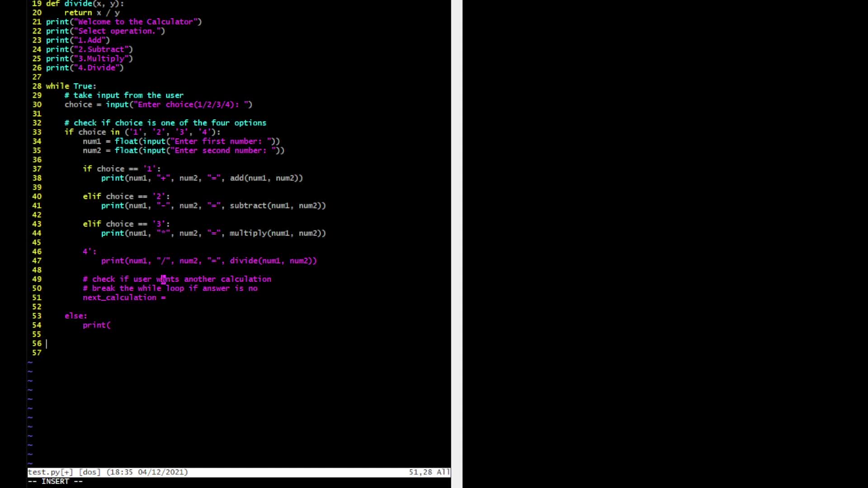Click the '[dos]' file format indicator
The image size is (868, 488).
(x=89, y=472)
